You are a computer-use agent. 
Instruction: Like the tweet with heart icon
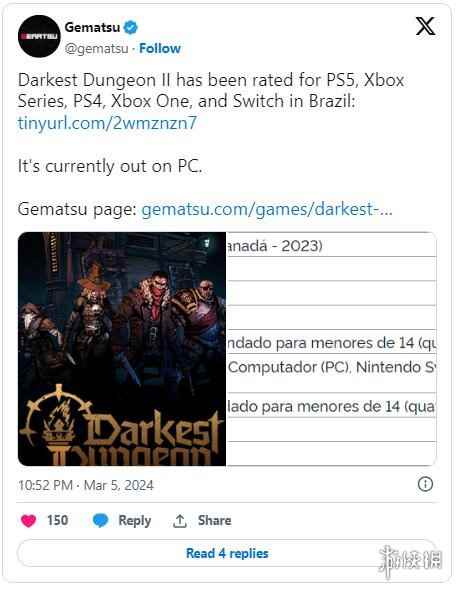29,521
